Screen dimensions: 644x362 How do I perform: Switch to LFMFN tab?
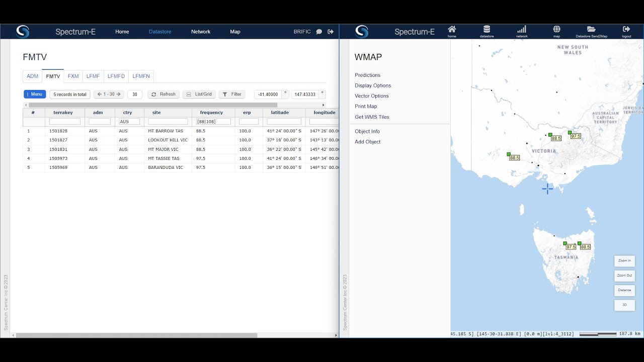[x=141, y=76]
